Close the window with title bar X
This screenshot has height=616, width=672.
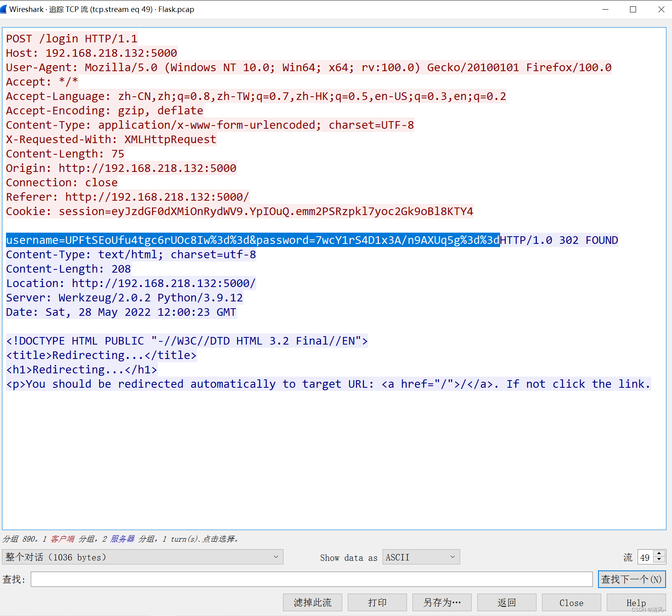661,9
